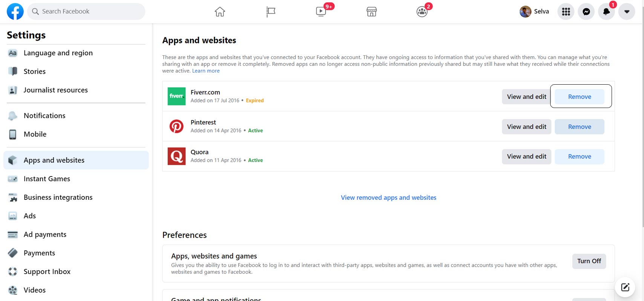The width and height of the screenshot is (644, 301).
Task: Open the Home feed icon
Action: [x=220, y=12]
